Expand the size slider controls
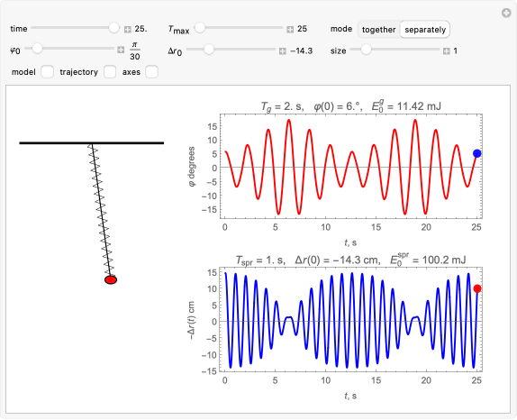The image size is (517, 420). coord(447,51)
